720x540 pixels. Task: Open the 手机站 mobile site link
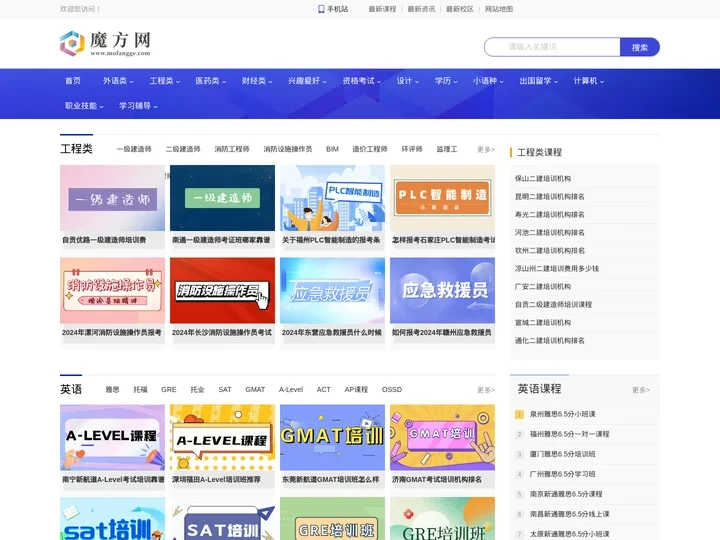(x=333, y=9)
